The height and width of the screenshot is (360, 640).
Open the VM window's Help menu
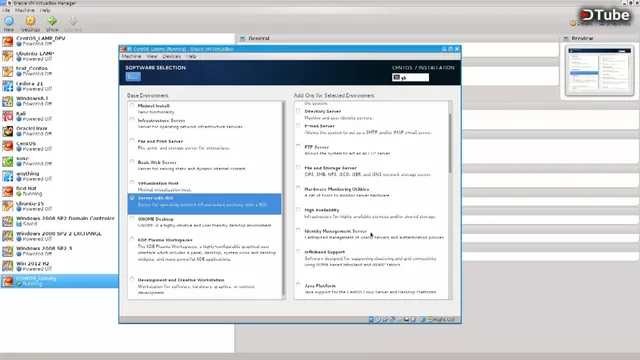(191, 56)
